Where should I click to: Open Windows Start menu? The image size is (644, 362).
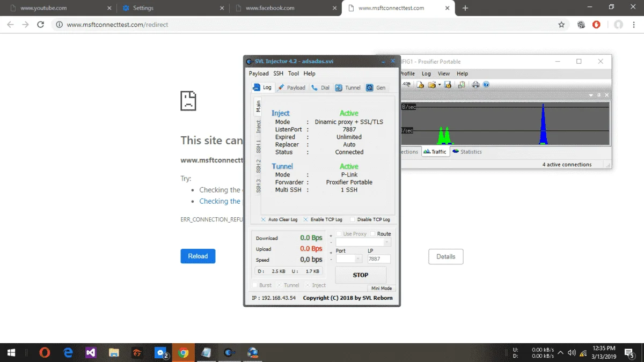point(11,352)
